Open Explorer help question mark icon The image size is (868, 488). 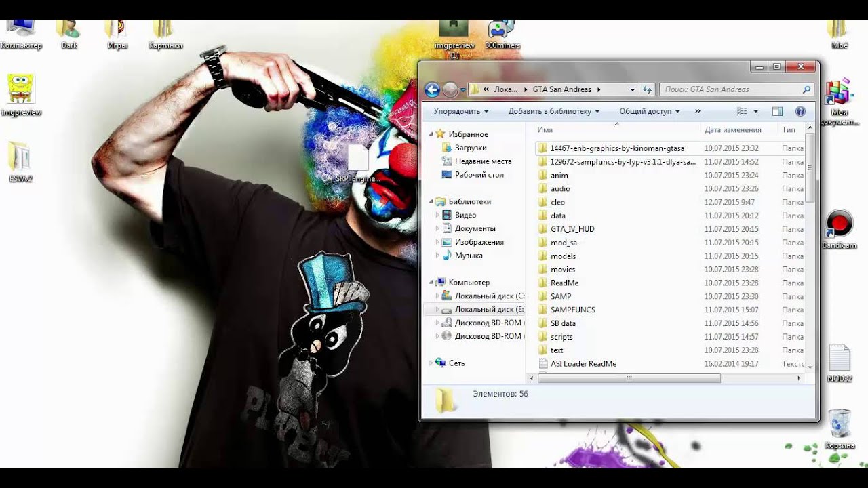[800, 111]
